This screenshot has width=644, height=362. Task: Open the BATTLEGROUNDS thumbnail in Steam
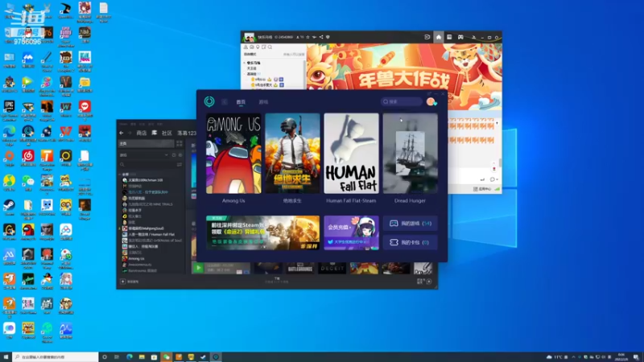click(x=299, y=268)
